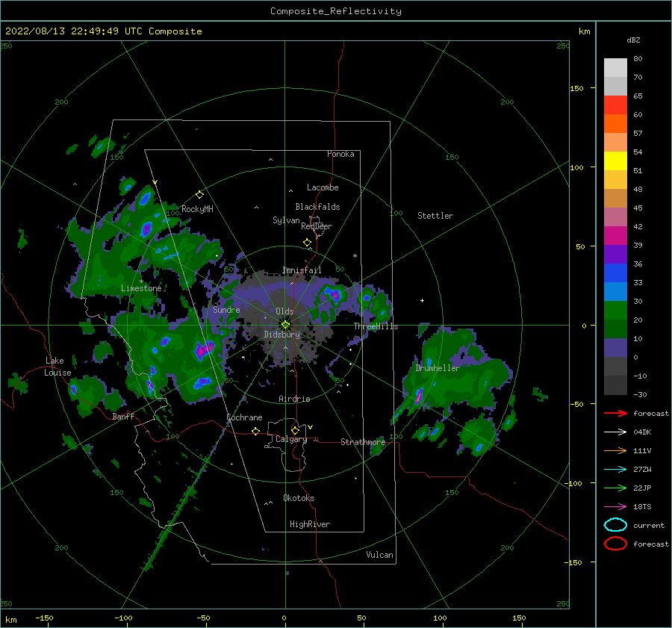The width and height of the screenshot is (672, 628).
Task: Click the Limestone label
Action: tap(141, 288)
